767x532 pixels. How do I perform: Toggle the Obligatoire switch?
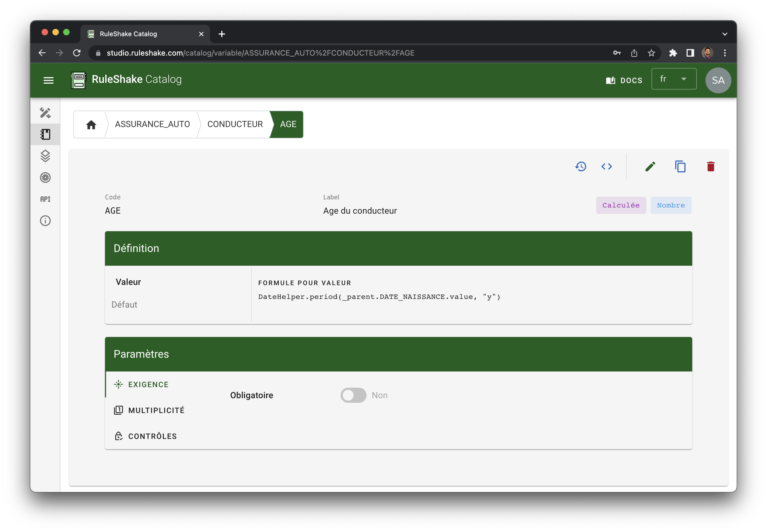[353, 395]
